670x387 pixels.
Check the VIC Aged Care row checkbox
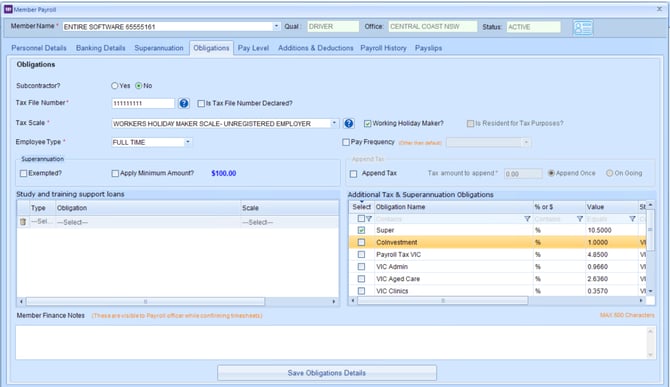pyautogui.click(x=361, y=279)
